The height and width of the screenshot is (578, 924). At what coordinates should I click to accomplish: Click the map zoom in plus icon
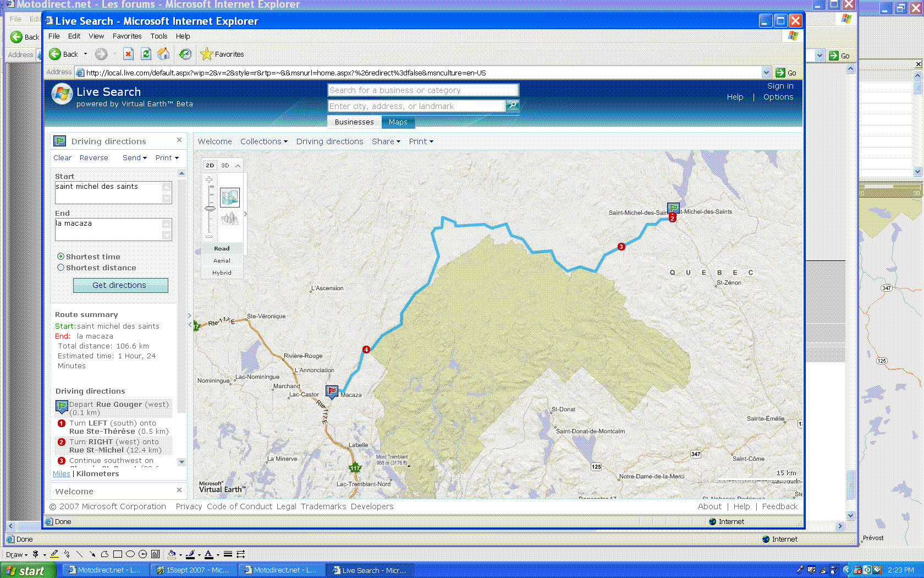click(209, 179)
